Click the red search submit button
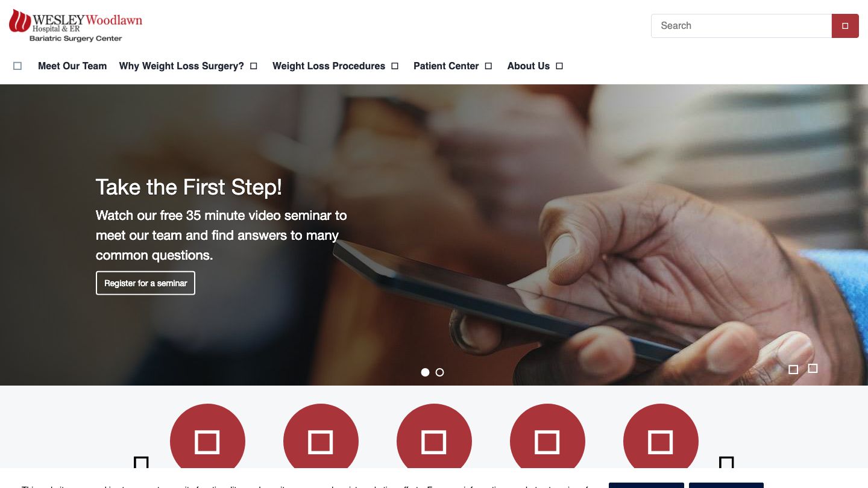The height and width of the screenshot is (488, 868). click(x=845, y=26)
